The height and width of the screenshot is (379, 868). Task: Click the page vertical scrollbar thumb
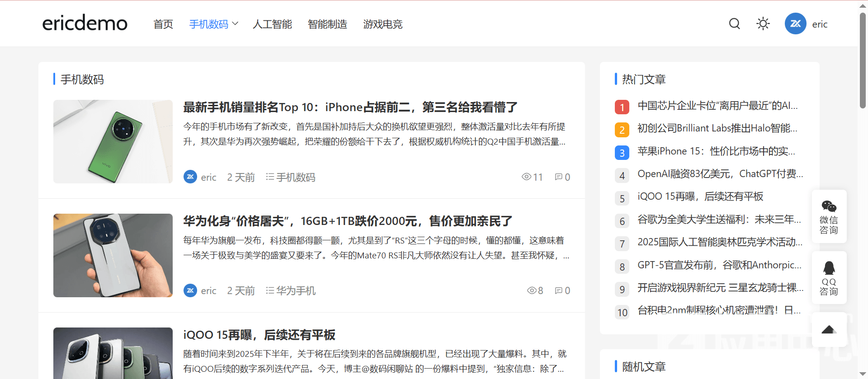863,60
